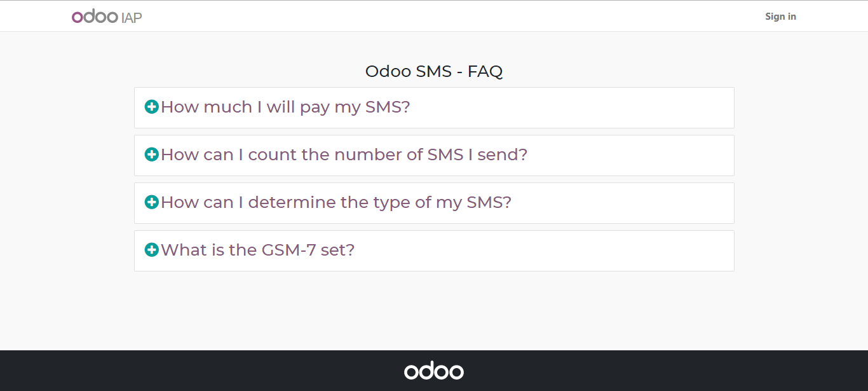
Task: Expand the "How much I will pay my SMS?" question text
Action: 285,107
